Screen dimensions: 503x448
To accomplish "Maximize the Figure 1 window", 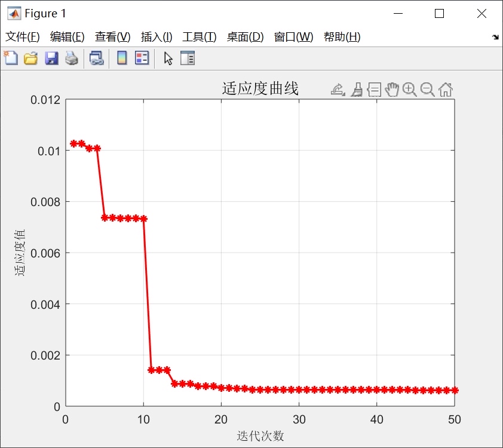I will (440, 14).
